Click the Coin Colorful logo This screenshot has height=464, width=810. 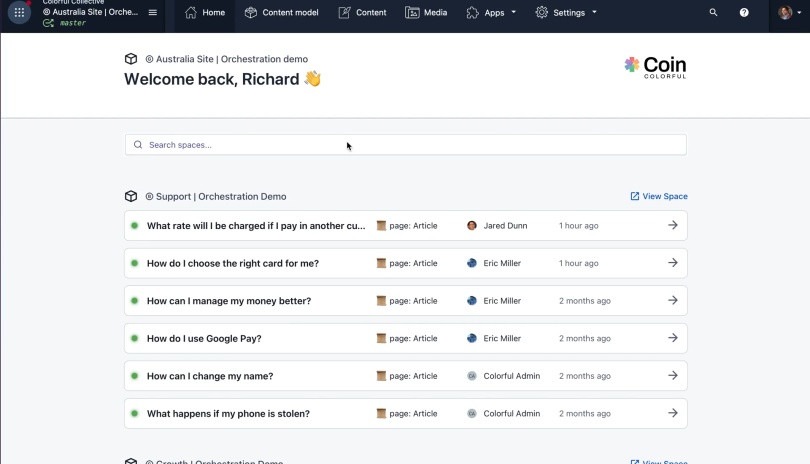point(655,68)
